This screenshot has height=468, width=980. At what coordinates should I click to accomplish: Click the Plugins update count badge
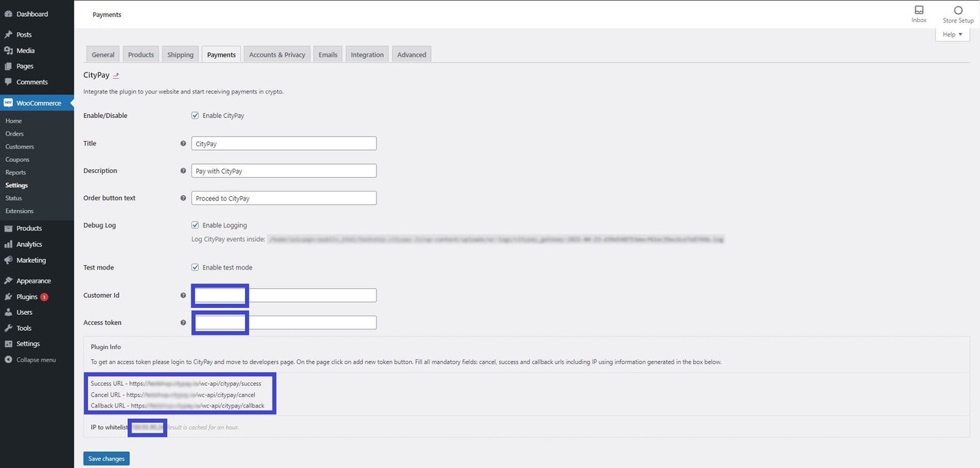(44, 296)
